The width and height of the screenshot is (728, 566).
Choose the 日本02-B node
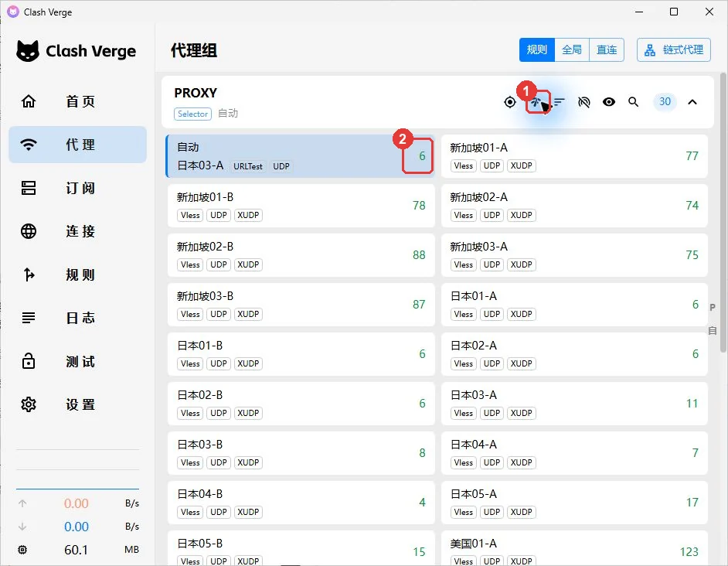[x=301, y=404]
